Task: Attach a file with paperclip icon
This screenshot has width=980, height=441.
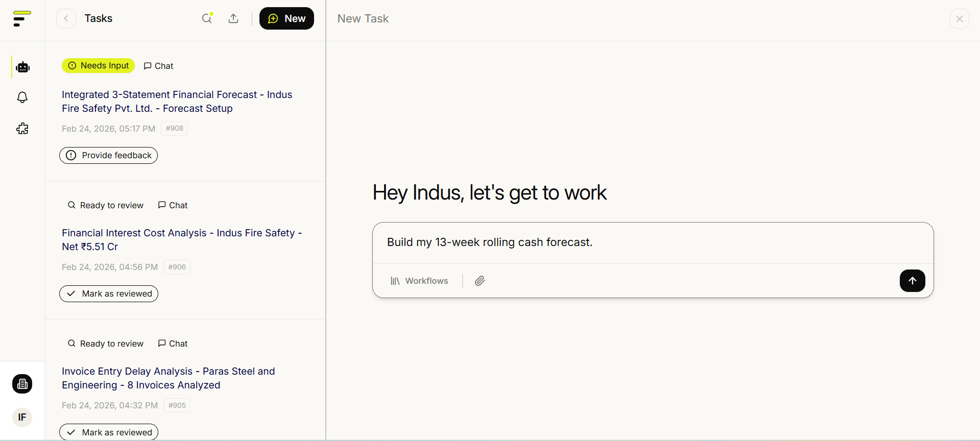Action: (480, 281)
